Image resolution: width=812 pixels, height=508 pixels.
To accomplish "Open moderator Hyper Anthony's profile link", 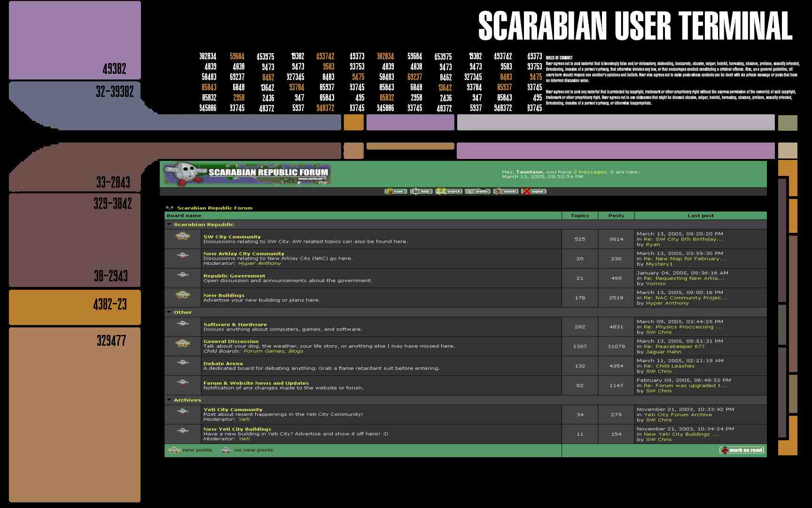I will click(259, 263).
